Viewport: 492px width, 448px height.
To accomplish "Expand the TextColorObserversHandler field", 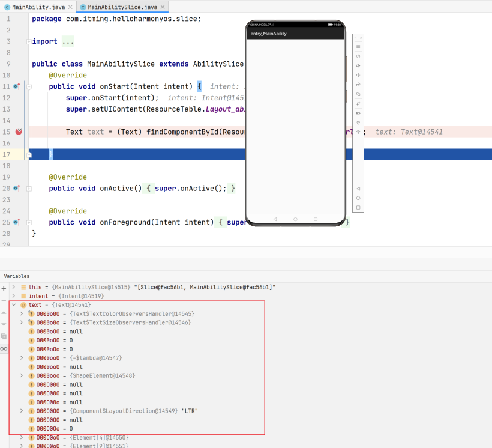I will coord(22,313).
